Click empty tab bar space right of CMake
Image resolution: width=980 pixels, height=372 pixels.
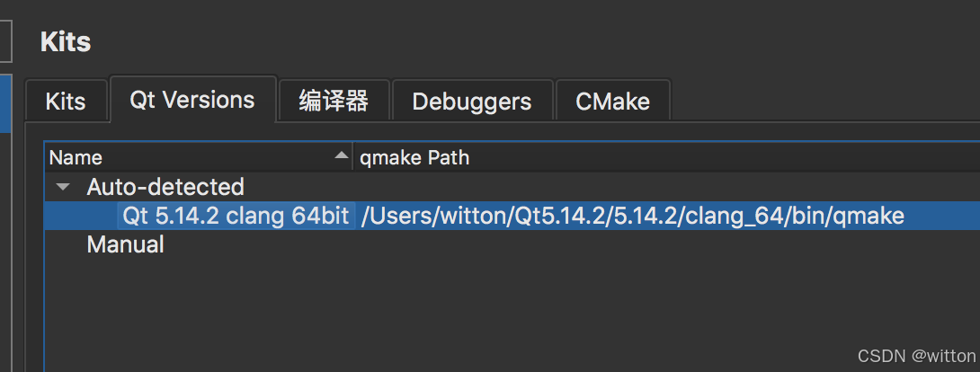click(x=809, y=101)
